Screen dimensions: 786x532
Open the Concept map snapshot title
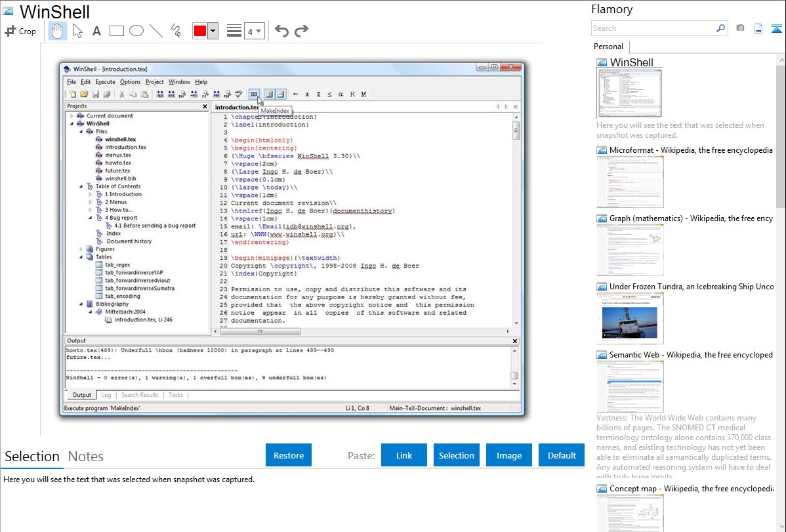[x=691, y=488]
